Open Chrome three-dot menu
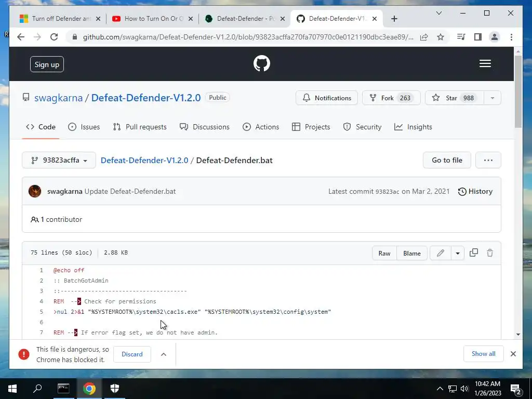Screen dimensions: 532x399 tap(511, 37)
